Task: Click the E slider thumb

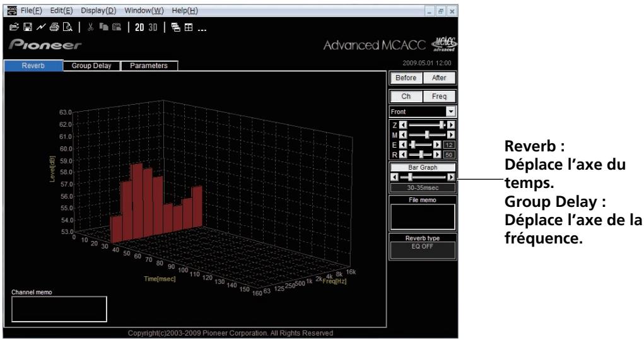Action: pos(413,144)
